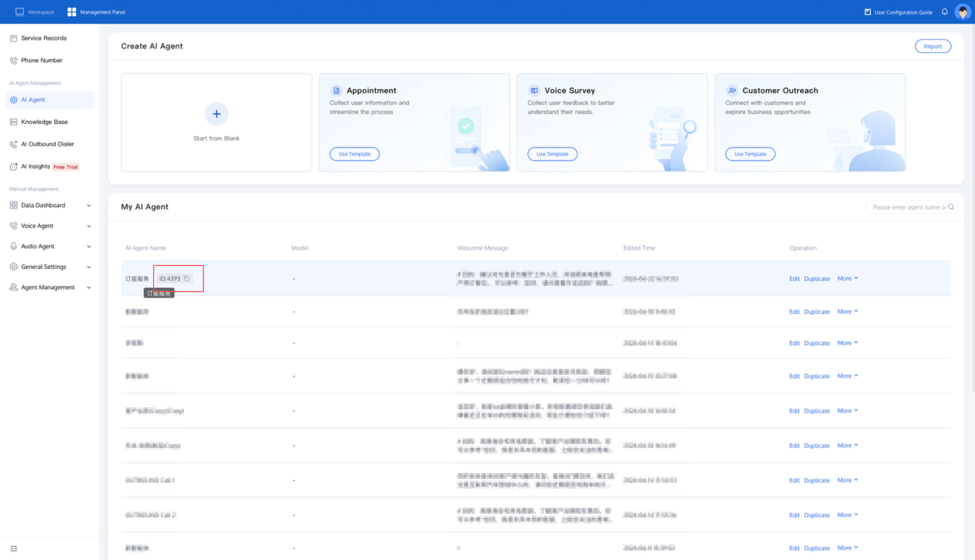
Task: Click the Import button
Action: [x=933, y=46]
